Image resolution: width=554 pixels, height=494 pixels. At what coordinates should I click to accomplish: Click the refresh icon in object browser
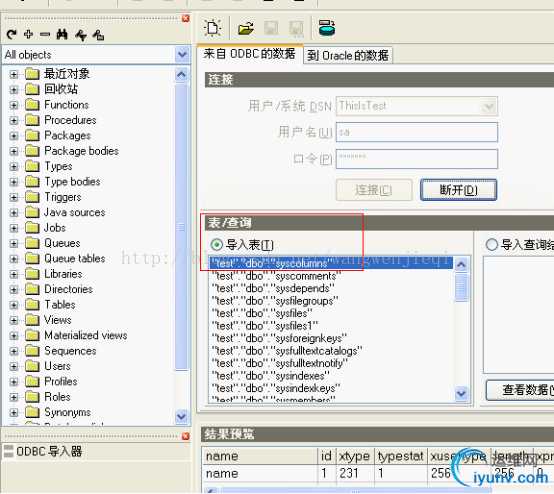click(x=12, y=34)
